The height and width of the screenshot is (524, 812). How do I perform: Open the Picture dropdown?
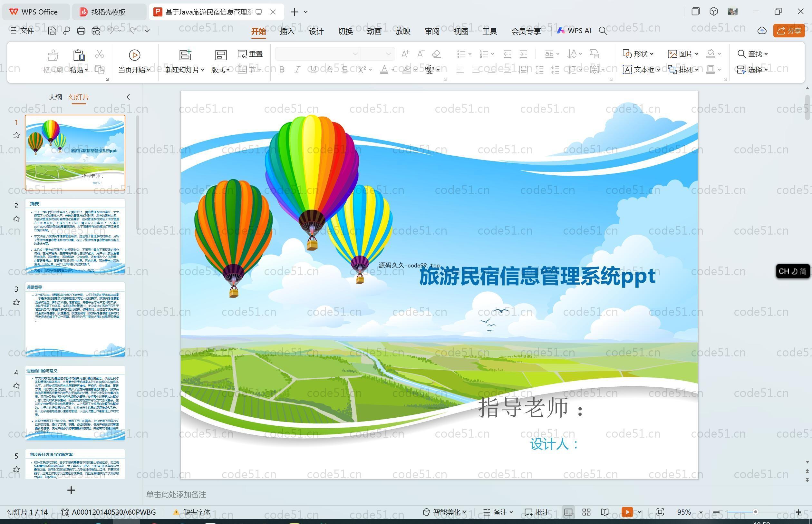(x=683, y=54)
